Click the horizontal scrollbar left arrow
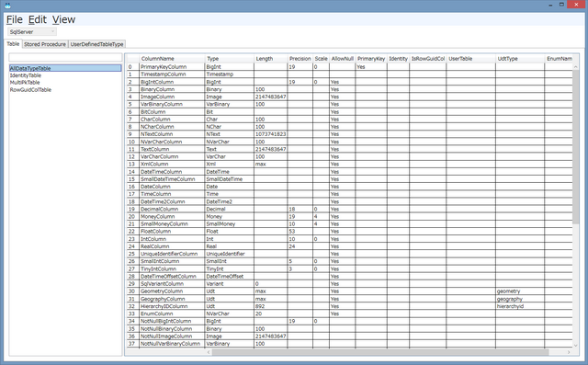Viewport: 588px width, 365px height. tap(209, 352)
